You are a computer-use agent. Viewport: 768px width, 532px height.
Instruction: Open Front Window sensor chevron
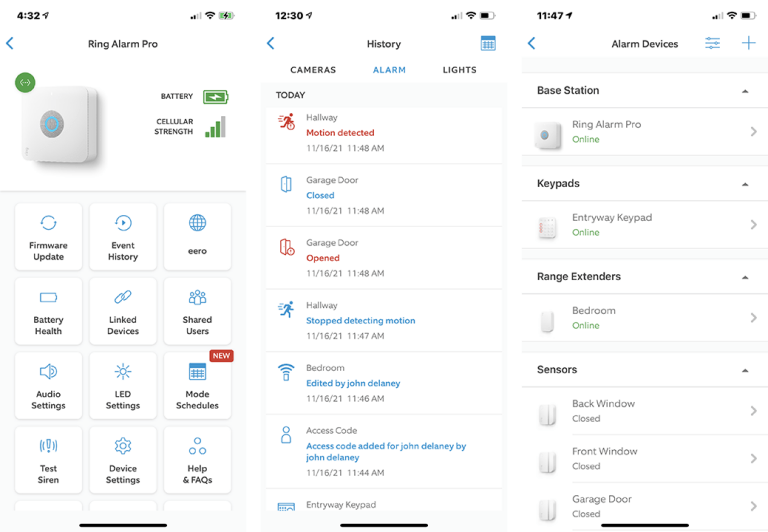pyautogui.click(x=753, y=459)
